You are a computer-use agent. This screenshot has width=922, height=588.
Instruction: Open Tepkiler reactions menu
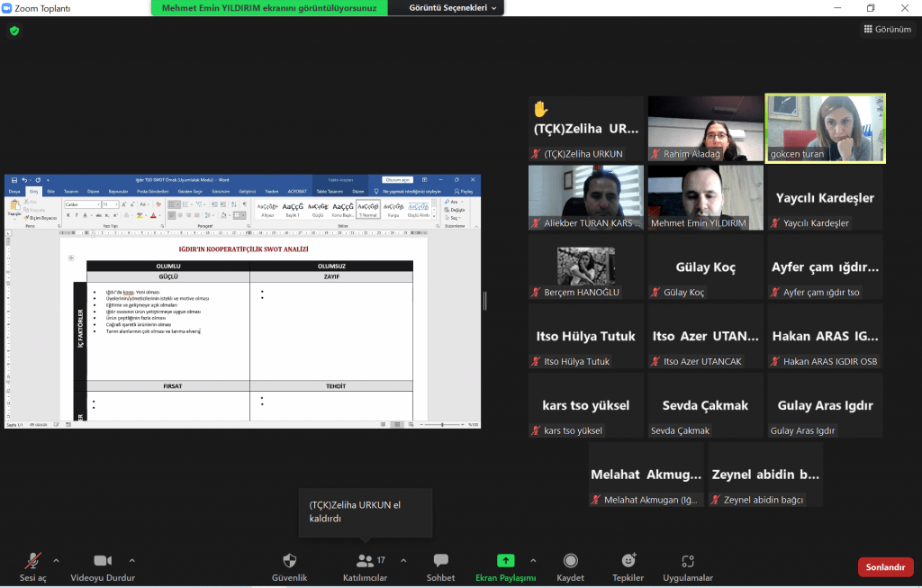pos(628,561)
